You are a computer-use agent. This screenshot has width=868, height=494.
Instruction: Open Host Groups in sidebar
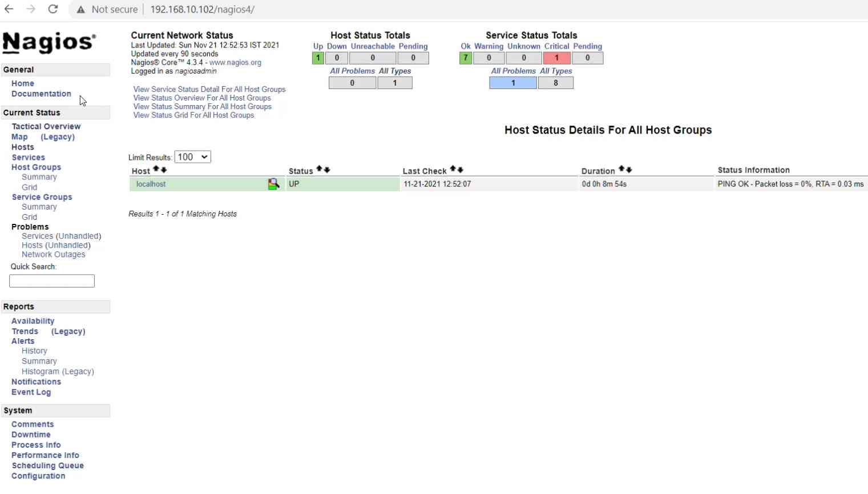(36, 167)
